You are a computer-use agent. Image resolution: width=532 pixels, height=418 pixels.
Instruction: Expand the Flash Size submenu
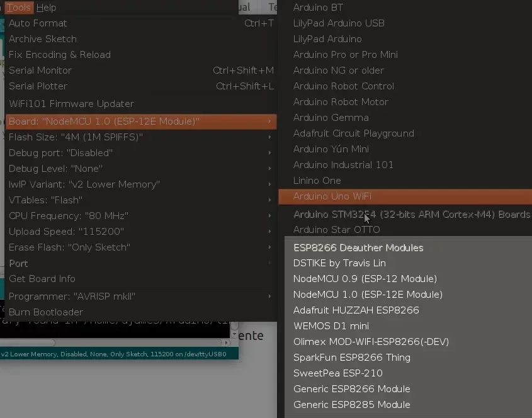[x=141, y=137]
